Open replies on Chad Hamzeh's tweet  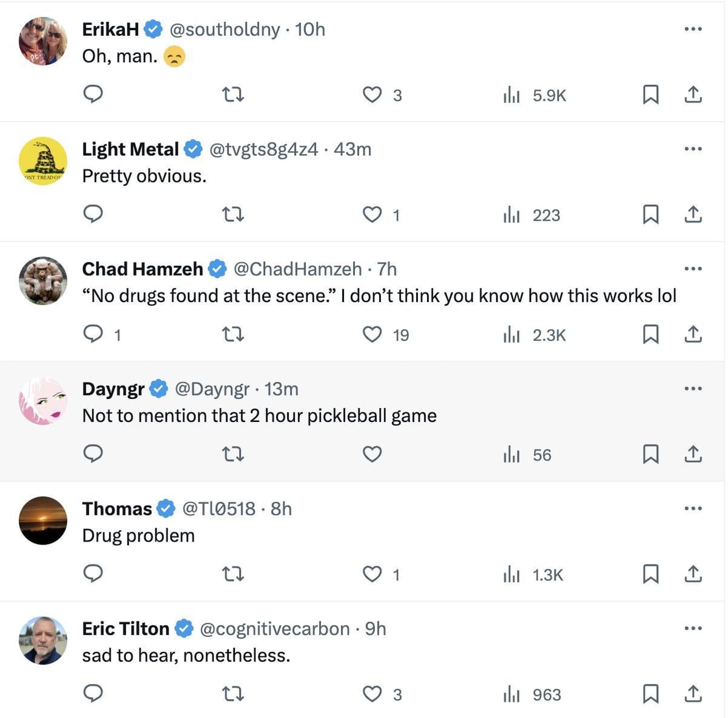click(93, 334)
